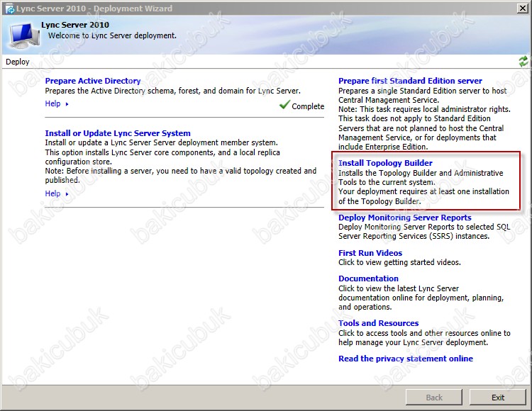Click the 'Help' text under Prepare Active Directory
532x411 pixels.
point(53,103)
